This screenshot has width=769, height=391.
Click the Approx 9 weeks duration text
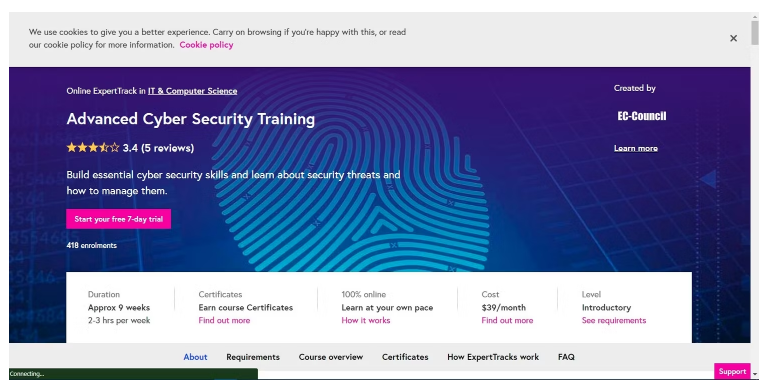(119, 308)
